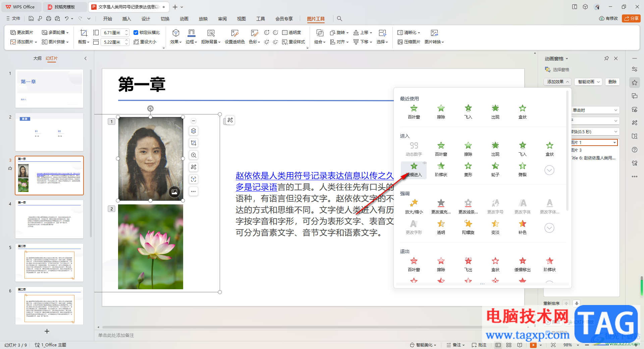Open the 色彩 color adjustment tool

(254, 37)
